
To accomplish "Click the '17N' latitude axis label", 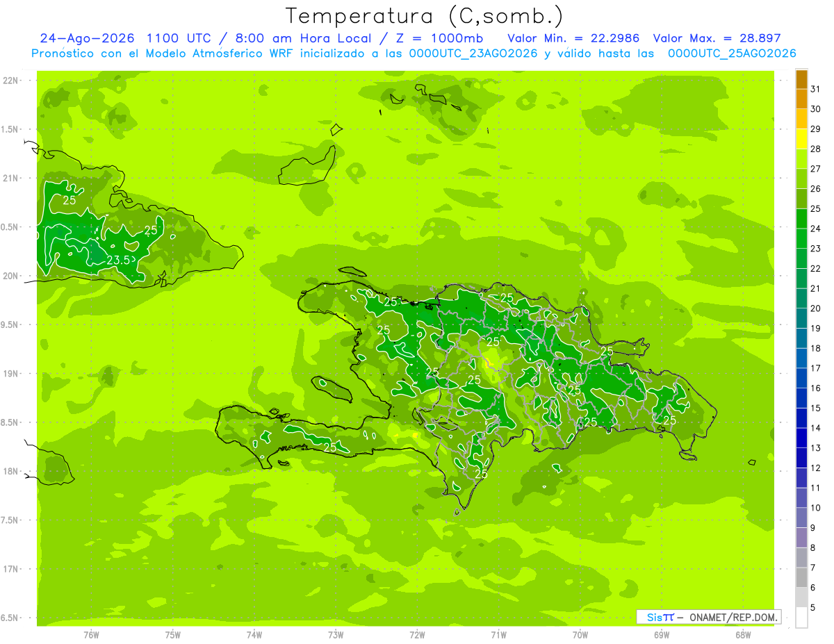I will (10, 569).
